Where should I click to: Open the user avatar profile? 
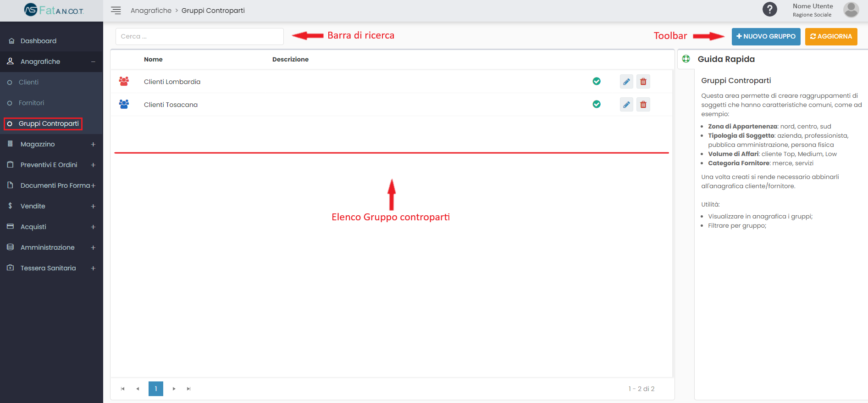[x=851, y=10]
